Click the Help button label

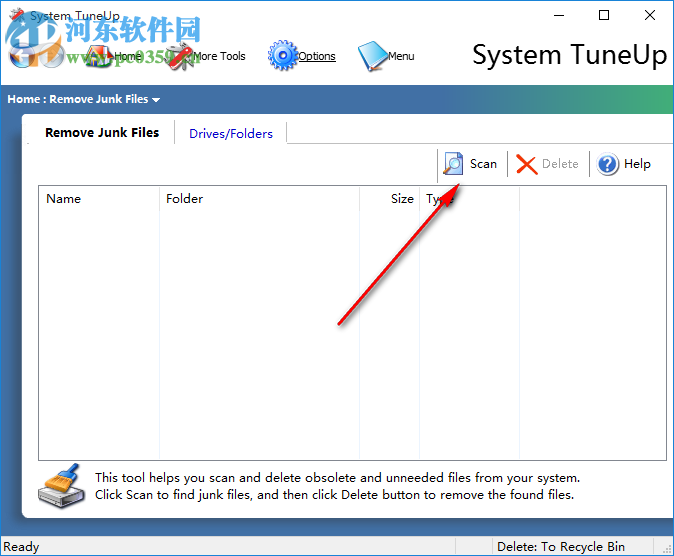637,164
